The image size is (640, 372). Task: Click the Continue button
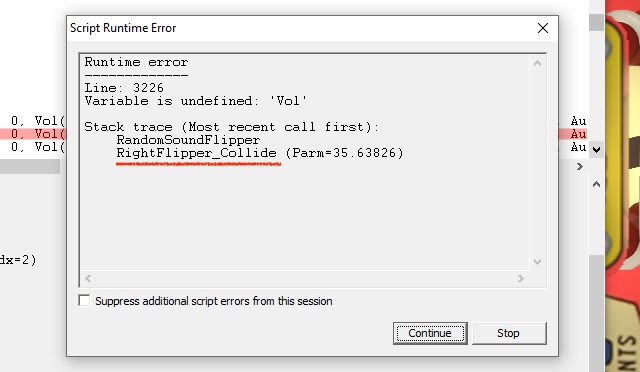point(430,333)
